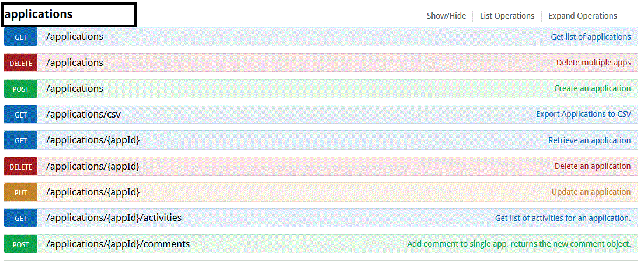The image size is (644, 262).
Task: Select 'Retrieve an application' description
Action: pos(589,140)
